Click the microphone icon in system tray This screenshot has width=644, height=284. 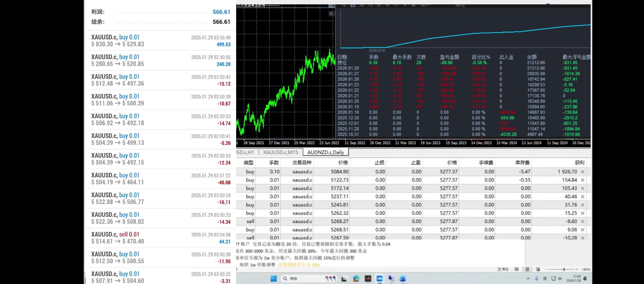[x=537, y=279]
